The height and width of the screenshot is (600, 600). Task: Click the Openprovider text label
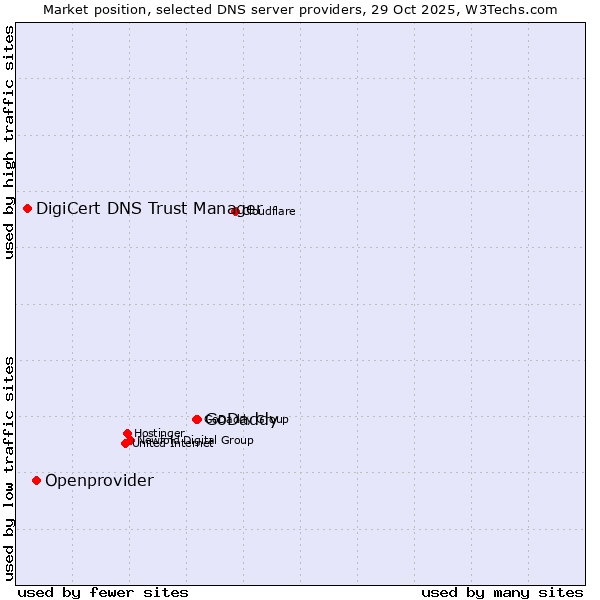[99, 481]
